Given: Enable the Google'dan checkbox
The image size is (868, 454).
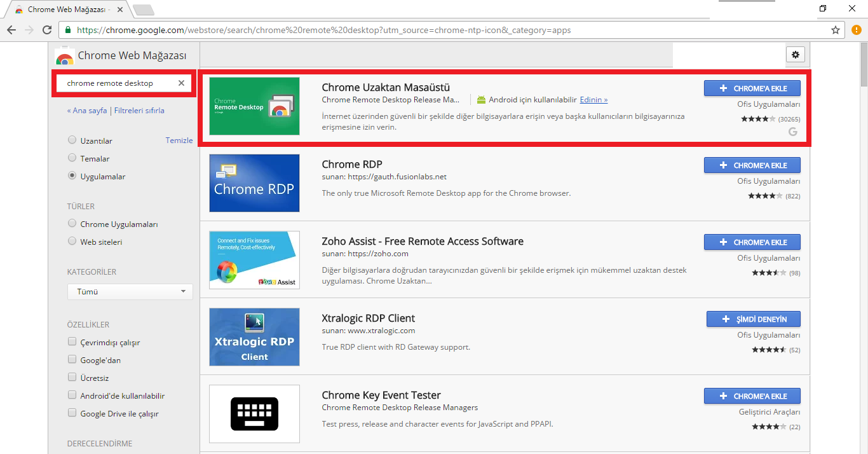Looking at the screenshot, I should pyautogui.click(x=72, y=360).
